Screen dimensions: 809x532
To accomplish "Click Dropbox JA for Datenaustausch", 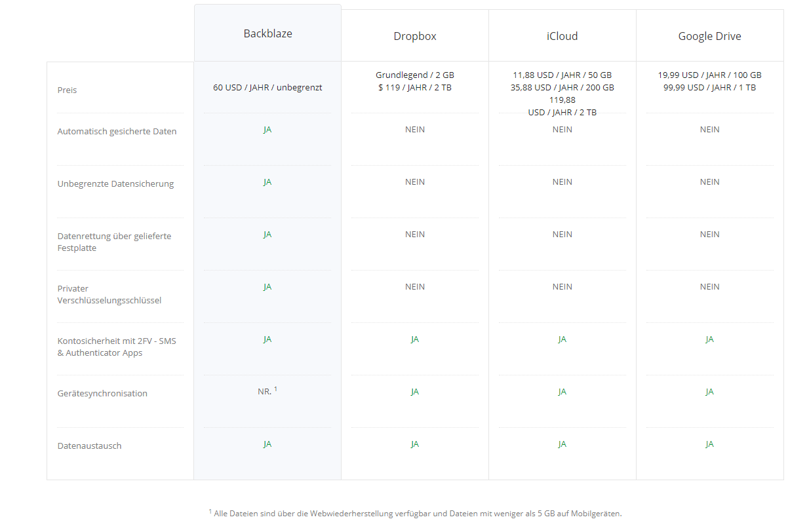I will pyautogui.click(x=415, y=444).
